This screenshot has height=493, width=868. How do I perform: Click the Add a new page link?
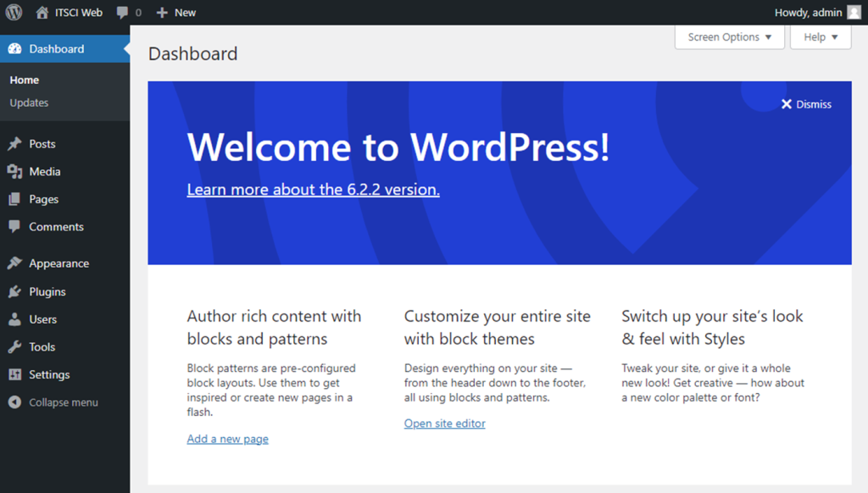tap(227, 439)
